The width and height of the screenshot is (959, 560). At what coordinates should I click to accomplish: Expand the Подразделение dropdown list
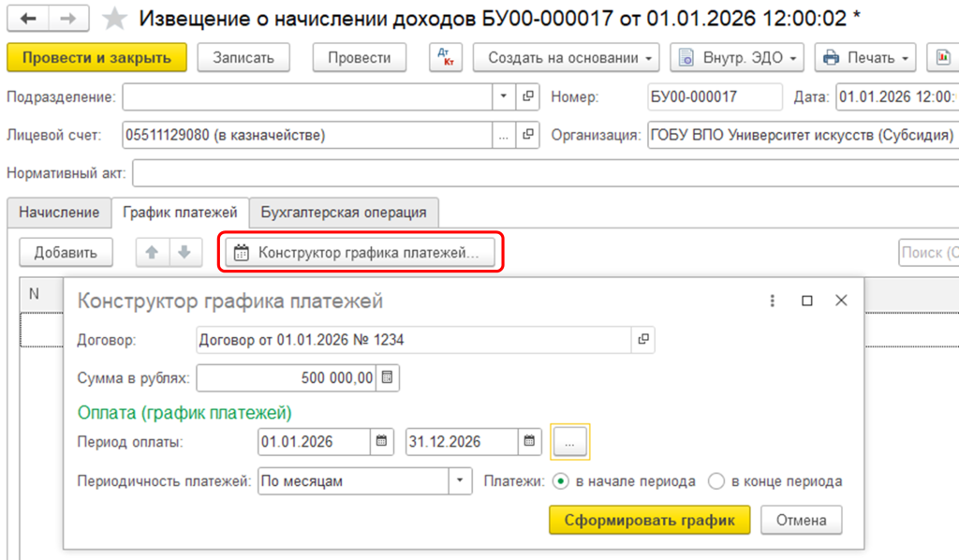(x=503, y=96)
